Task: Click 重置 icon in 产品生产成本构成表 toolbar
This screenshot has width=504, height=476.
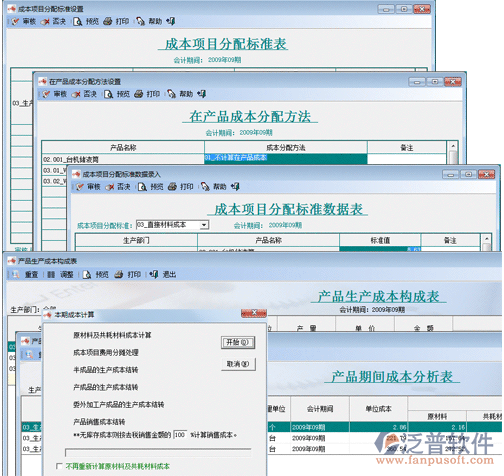Action: click(16, 275)
